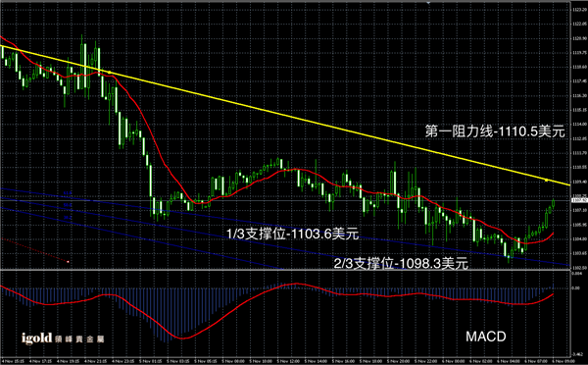Select the most recent green candlestick

pyautogui.click(x=553, y=204)
